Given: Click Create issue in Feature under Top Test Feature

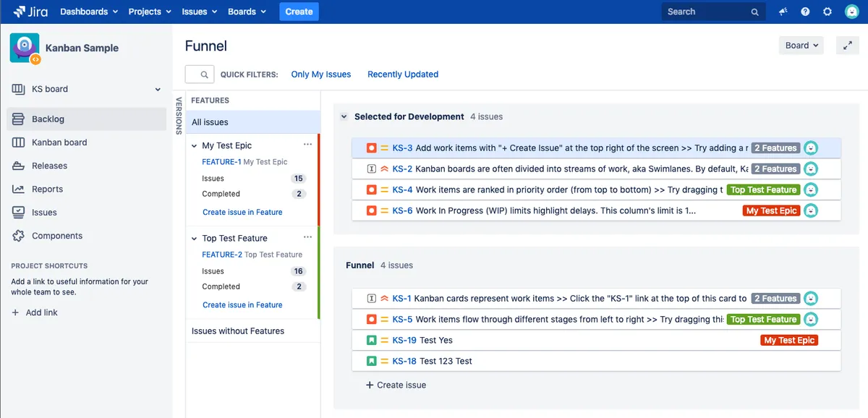Looking at the screenshot, I should (x=242, y=304).
